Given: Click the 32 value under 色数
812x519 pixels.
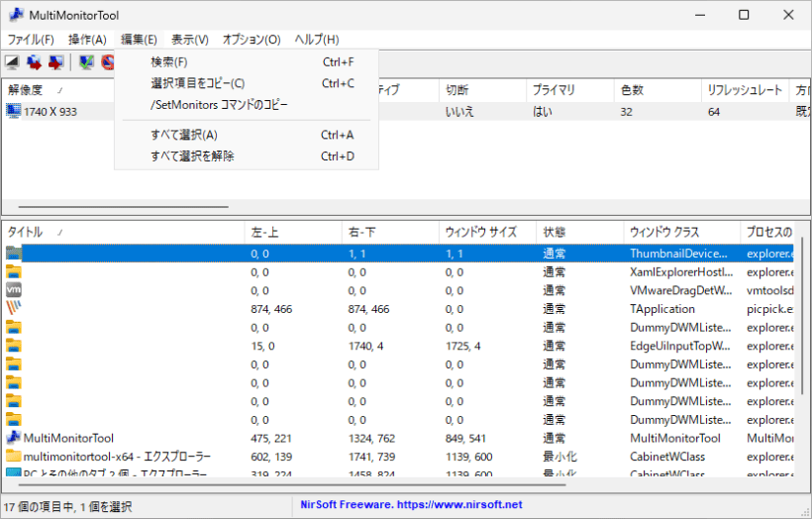Looking at the screenshot, I should pyautogui.click(x=626, y=112).
